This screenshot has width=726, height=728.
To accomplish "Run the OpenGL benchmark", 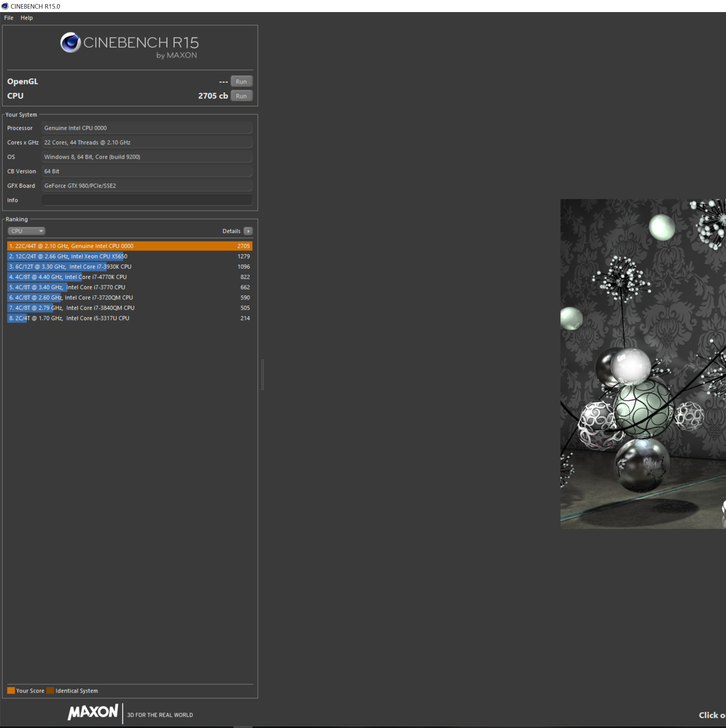I will point(241,81).
